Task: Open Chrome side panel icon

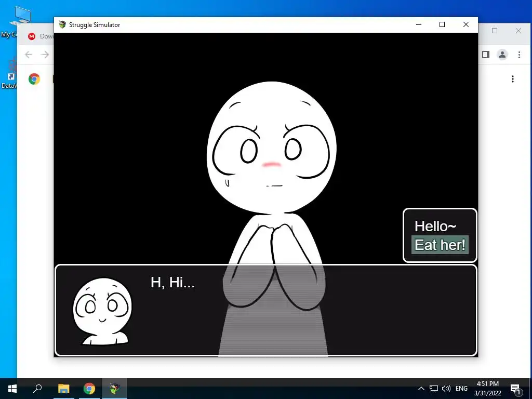Action: point(486,55)
